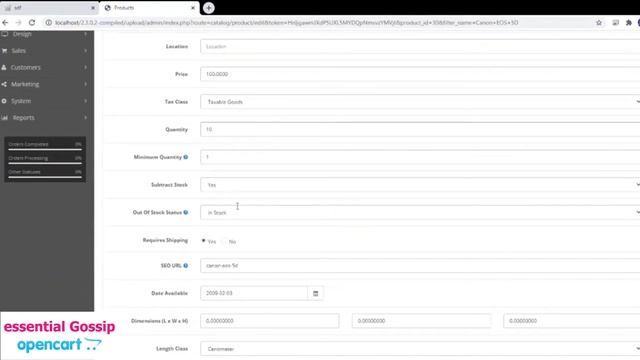Expand the Marketing menu chevron
Image resolution: width=640 pixels, height=360 pixels.
tap(86, 84)
